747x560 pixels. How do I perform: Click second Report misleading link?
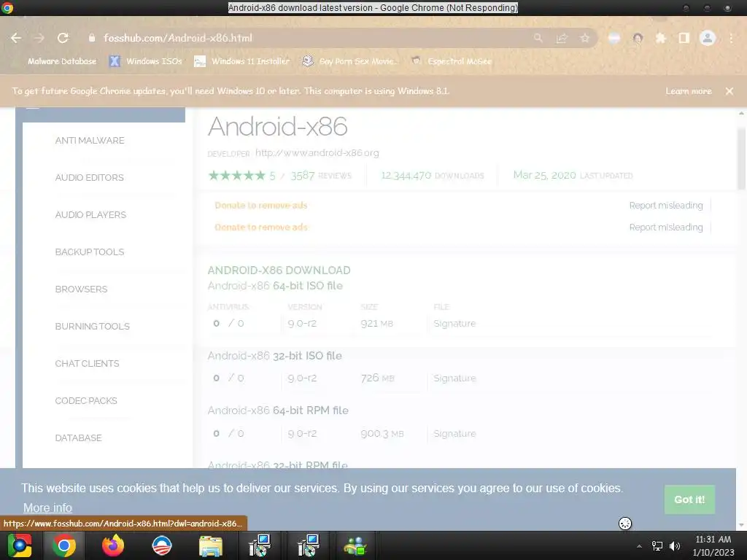666,227
